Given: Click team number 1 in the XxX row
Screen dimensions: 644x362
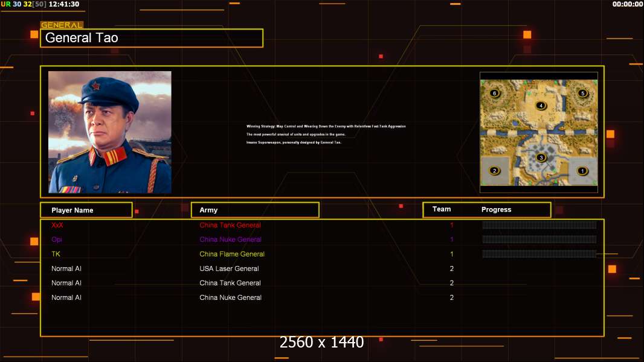Looking at the screenshot, I should point(452,225).
